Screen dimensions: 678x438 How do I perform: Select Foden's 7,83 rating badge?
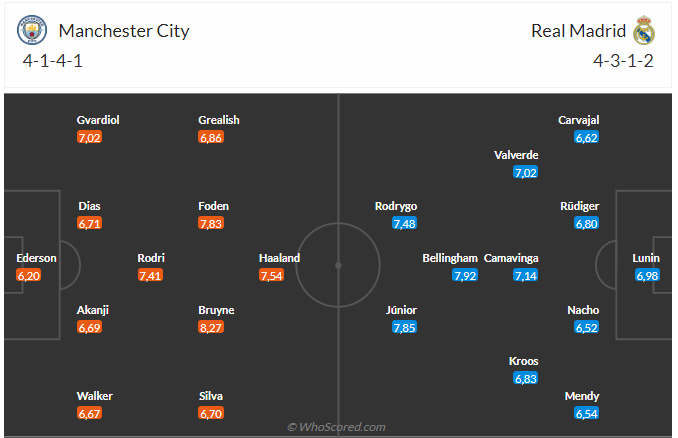pyautogui.click(x=211, y=224)
